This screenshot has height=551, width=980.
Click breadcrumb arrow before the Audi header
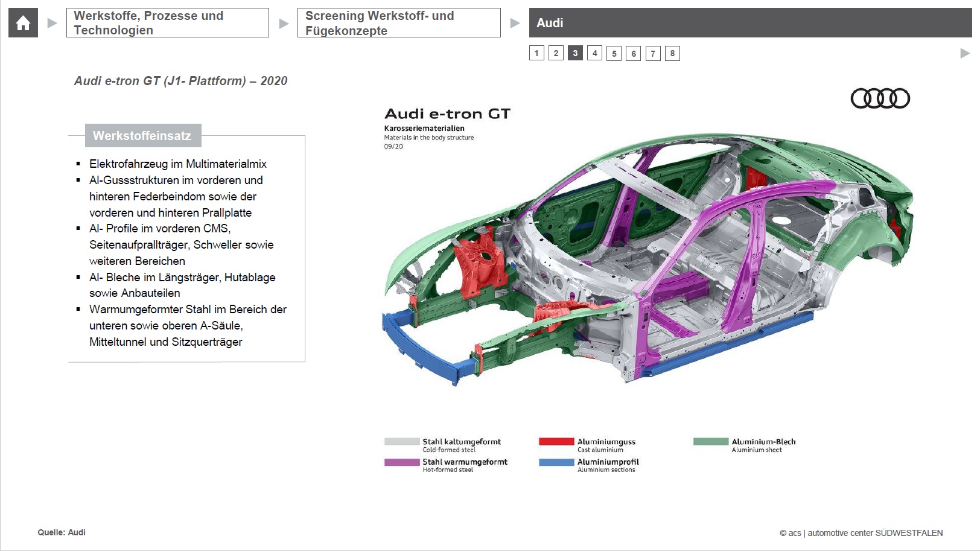coord(515,23)
